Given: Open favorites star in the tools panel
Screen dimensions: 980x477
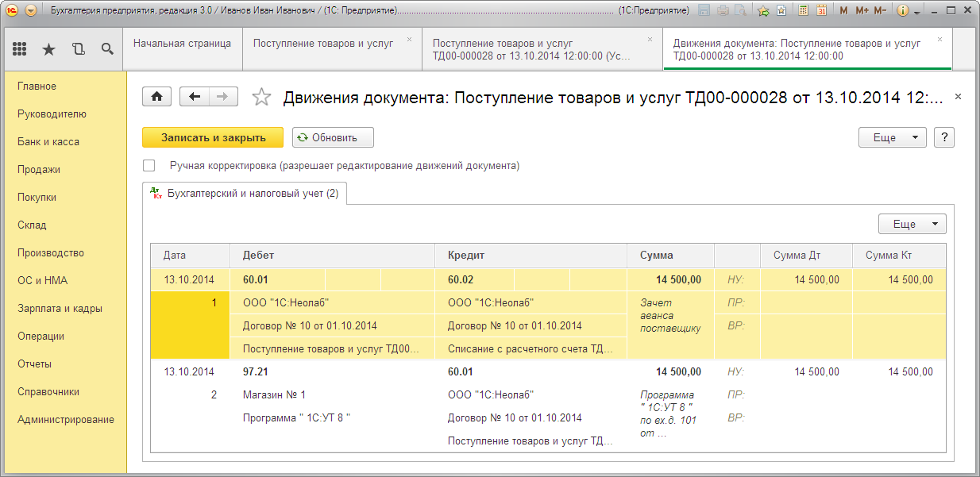Looking at the screenshot, I should (x=49, y=49).
